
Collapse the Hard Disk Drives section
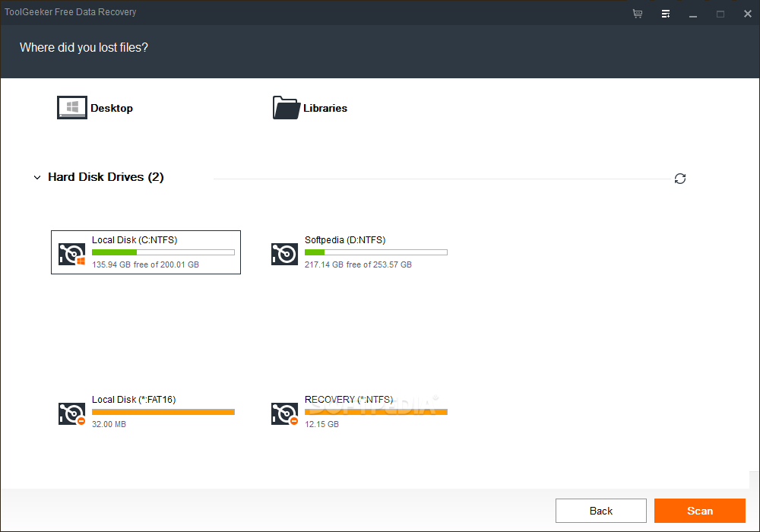36,177
